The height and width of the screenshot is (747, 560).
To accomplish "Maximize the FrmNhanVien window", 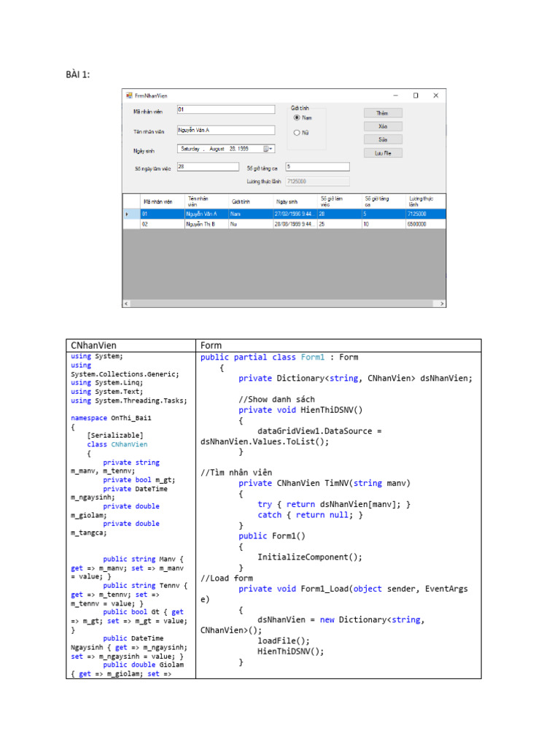I will (416, 95).
